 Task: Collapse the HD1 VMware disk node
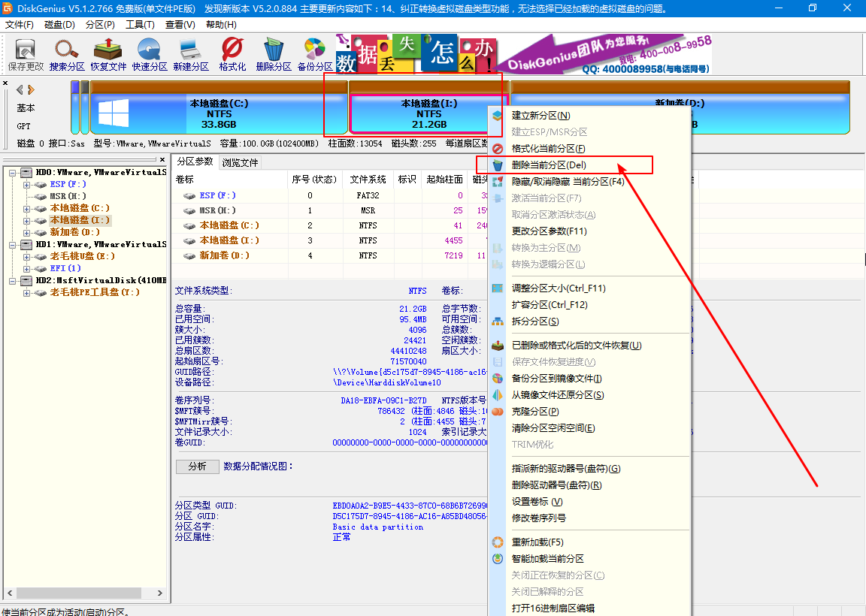click(x=12, y=245)
